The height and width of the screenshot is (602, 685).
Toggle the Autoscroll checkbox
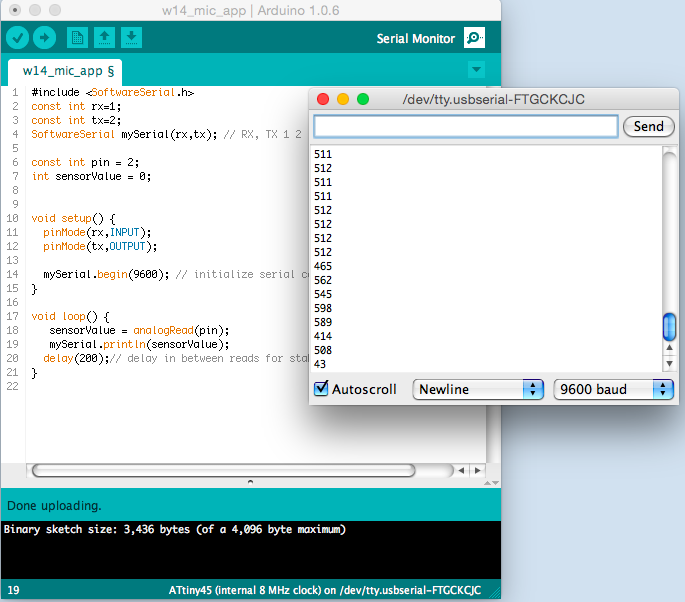[321, 388]
